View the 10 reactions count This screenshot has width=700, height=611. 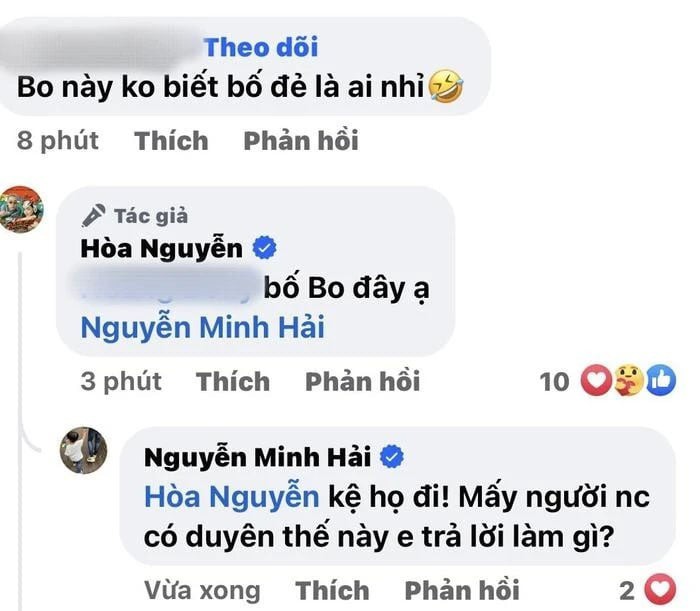click(x=554, y=382)
